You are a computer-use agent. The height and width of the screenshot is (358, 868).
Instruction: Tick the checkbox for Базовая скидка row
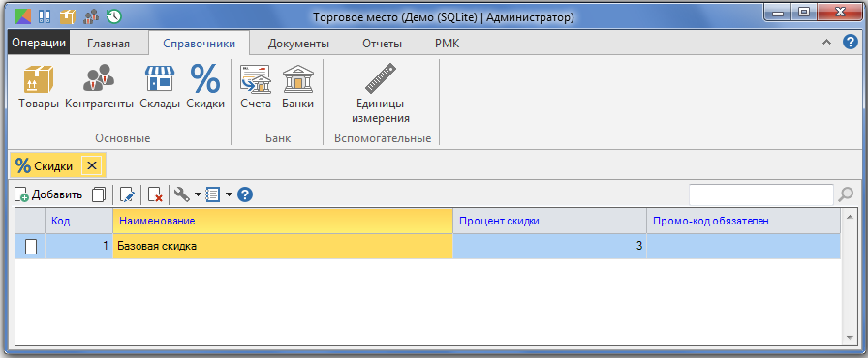[31, 247]
